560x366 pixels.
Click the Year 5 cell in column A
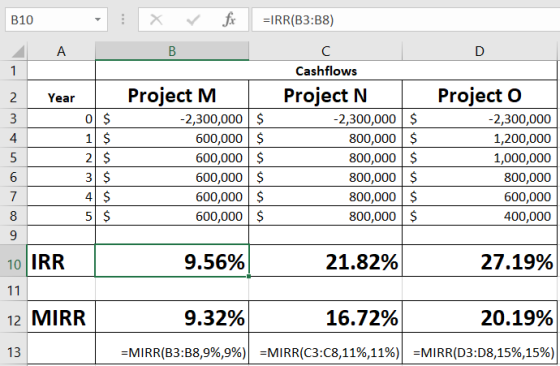61,216
